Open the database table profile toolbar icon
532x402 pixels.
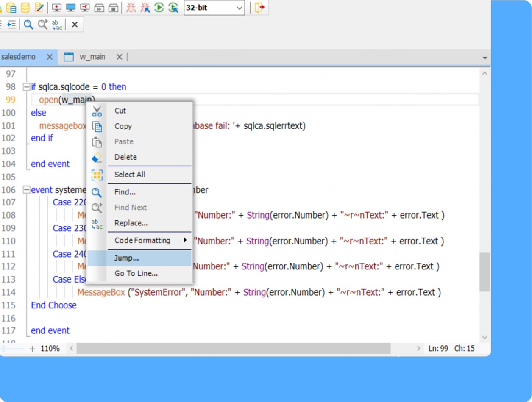11,8
